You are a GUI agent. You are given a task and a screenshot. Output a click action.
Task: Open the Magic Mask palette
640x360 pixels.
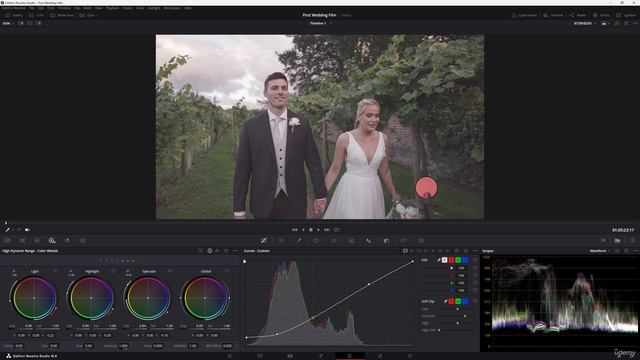[351, 240]
